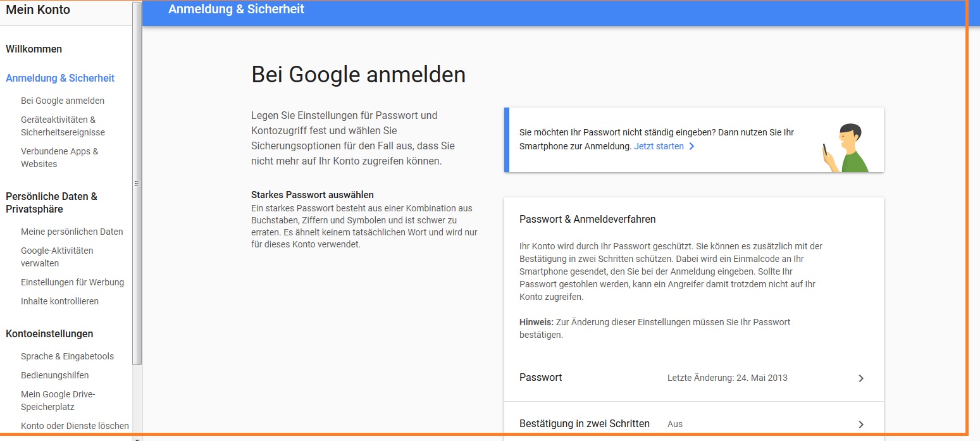Image resolution: width=980 pixels, height=441 pixels.
Task: Click the sidebar scrollbar down arrow
Action: [137, 438]
